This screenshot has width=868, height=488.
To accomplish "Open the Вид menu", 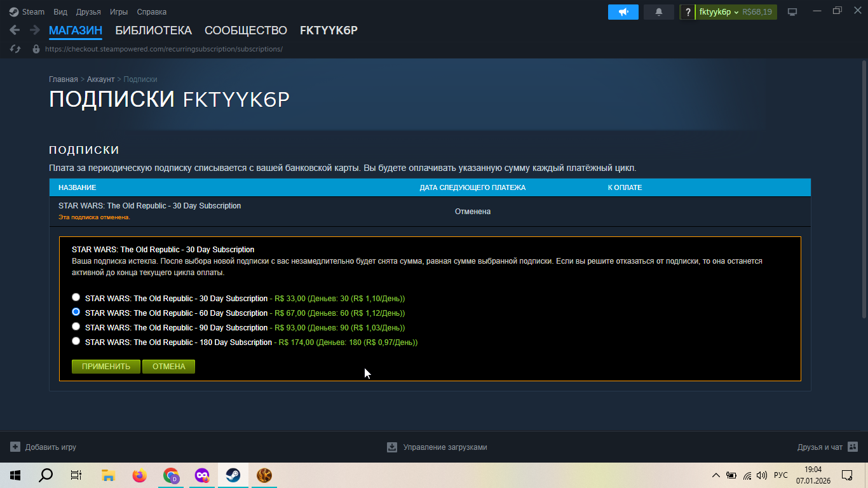I will [x=60, y=12].
